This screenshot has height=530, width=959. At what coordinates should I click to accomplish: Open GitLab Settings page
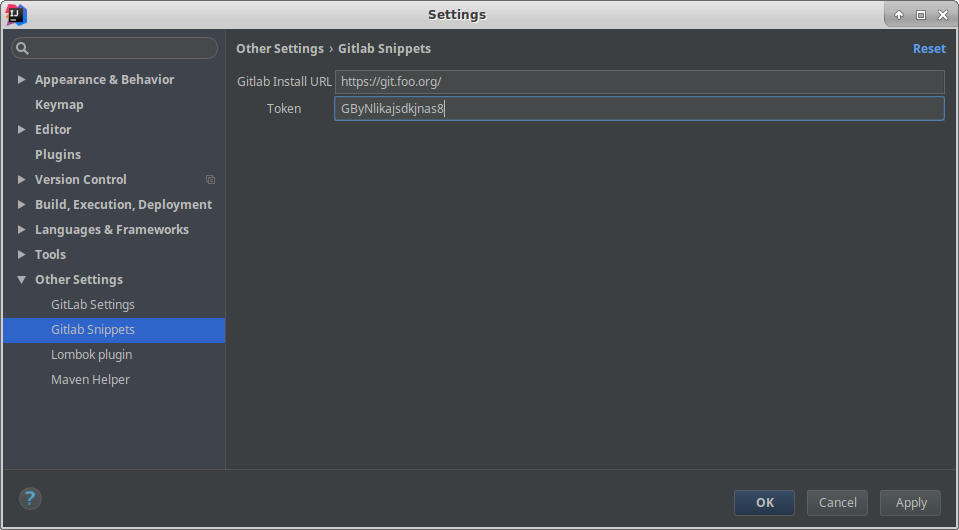point(93,304)
